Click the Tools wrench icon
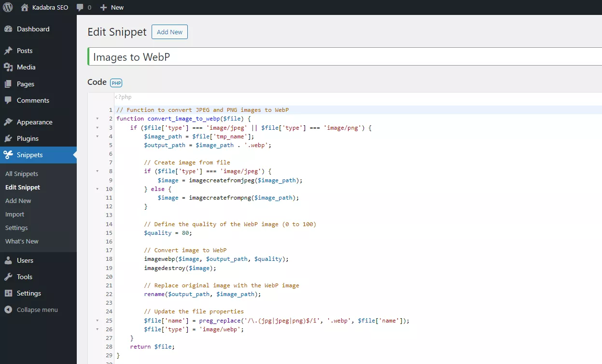This screenshot has width=602, height=364. 8,277
